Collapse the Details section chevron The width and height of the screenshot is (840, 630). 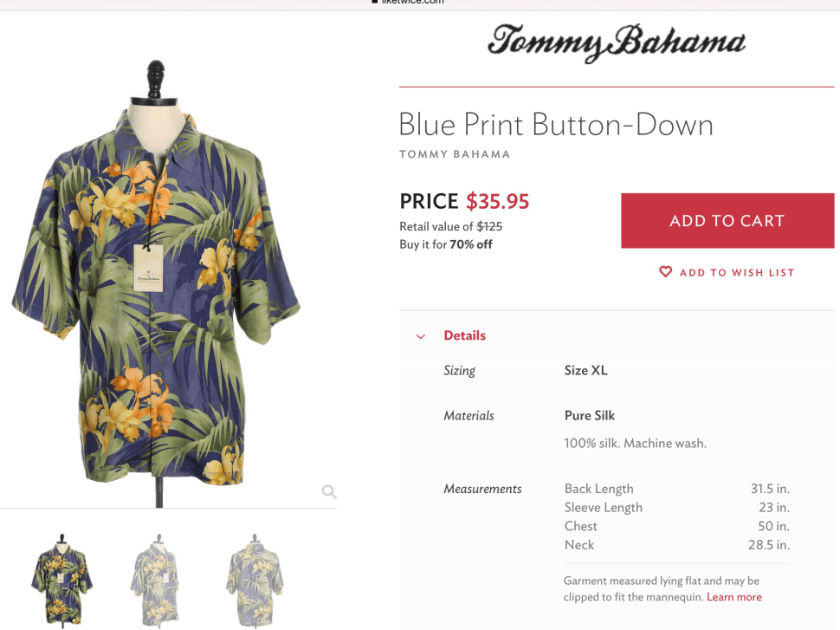point(421,336)
